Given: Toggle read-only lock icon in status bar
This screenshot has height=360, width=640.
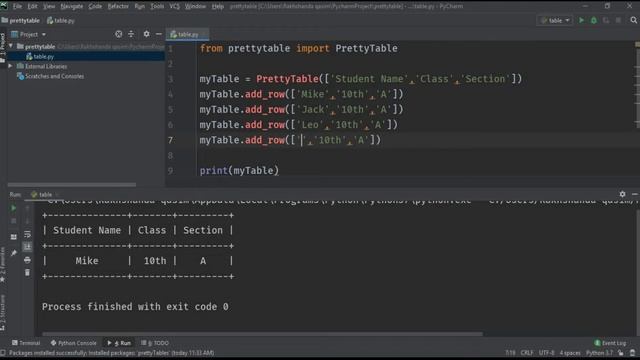Looking at the screenshot, I should (621, 353).
